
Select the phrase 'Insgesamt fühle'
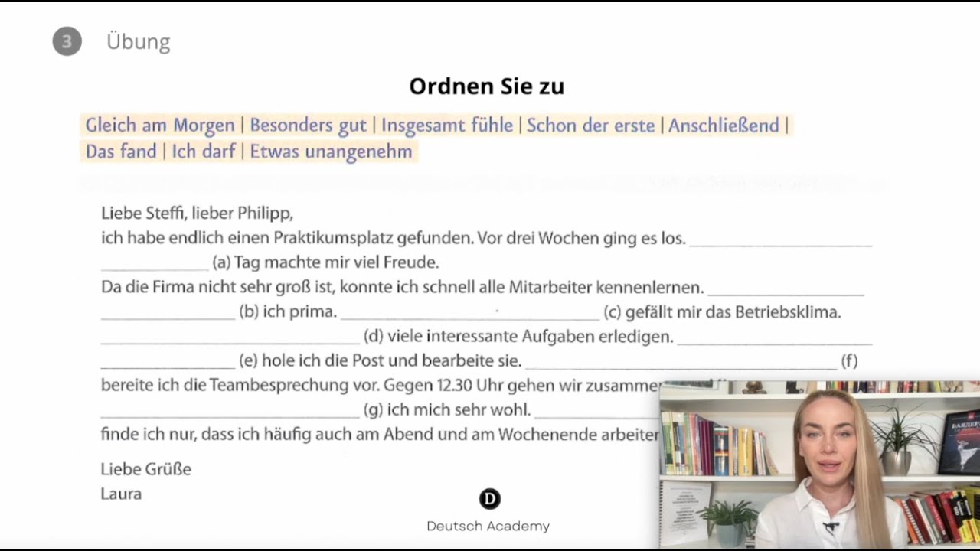[x=447, y=126]
